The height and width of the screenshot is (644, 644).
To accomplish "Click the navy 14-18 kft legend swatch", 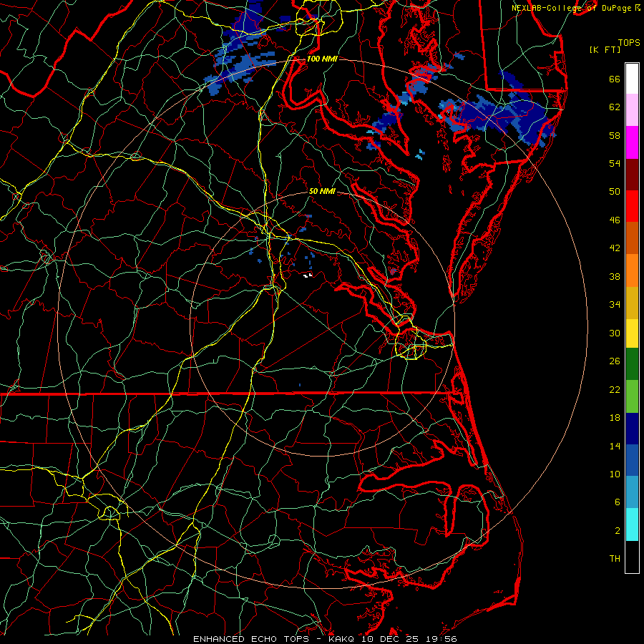I will click(632, 429).
